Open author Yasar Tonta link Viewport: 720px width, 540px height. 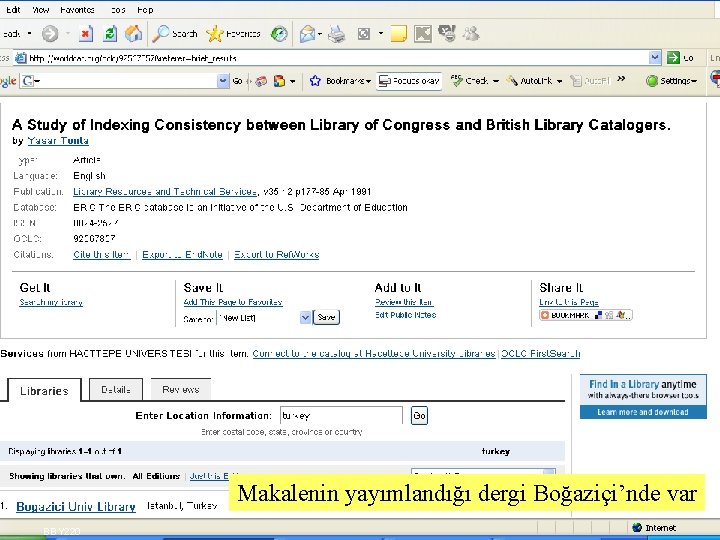(58, 141)
